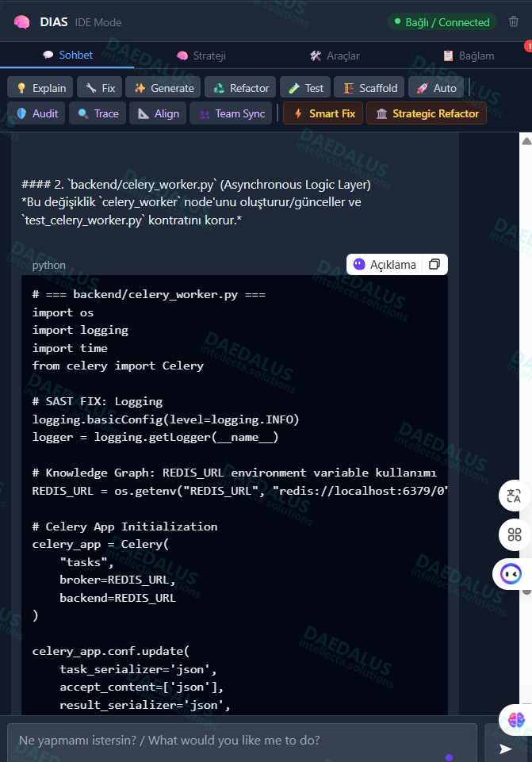Click the trash icon to clear chat
The width and height of the screenshot is (532, 762).
tap(514, 21)
